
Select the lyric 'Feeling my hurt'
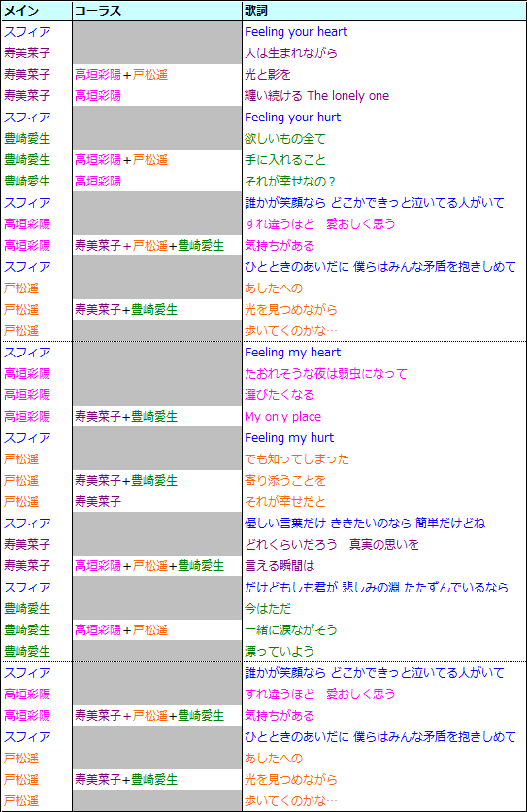click(289, 438)
